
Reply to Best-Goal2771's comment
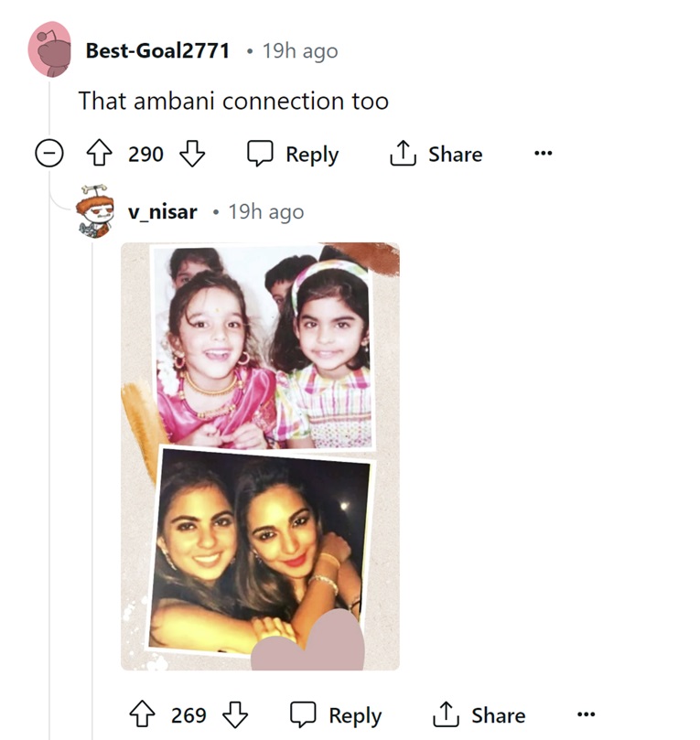coord(293,155)
